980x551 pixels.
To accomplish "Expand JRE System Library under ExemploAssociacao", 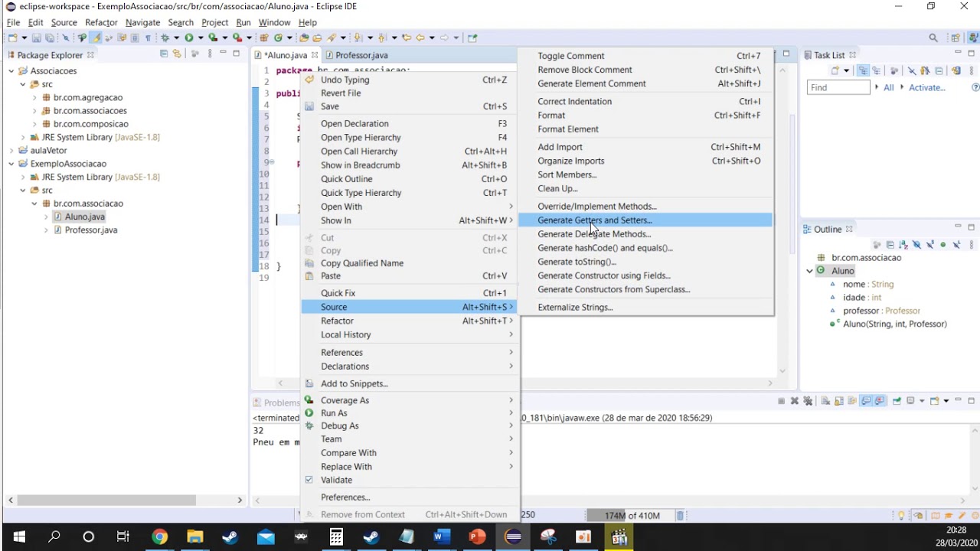I will point(23,178).
